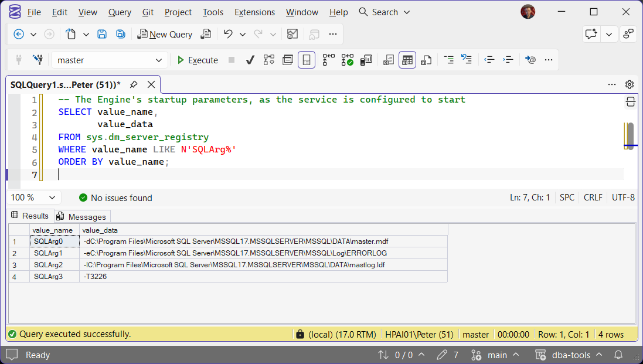Save the current query file
This screenshot has height=364, width=643.
[x=102, y=35]
